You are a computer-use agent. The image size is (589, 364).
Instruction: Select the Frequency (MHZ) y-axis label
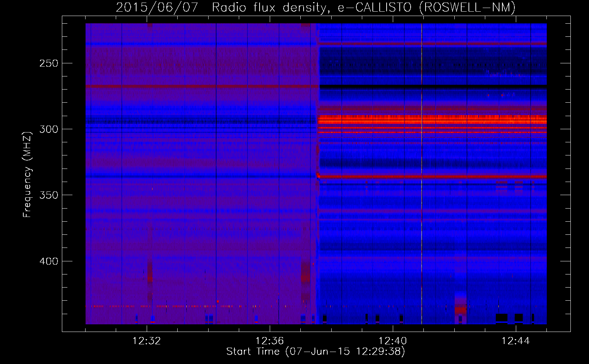27,174
